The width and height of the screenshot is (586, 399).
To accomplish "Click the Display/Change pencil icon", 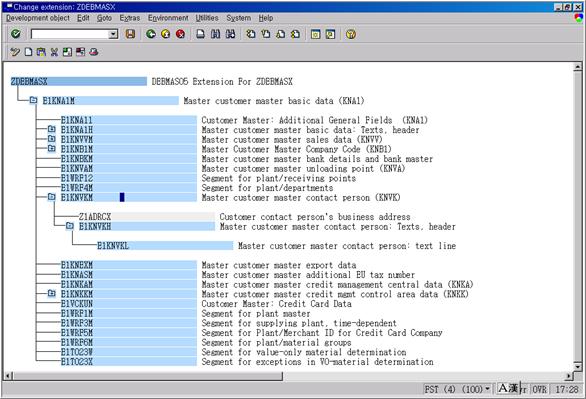I will [15, 52].
